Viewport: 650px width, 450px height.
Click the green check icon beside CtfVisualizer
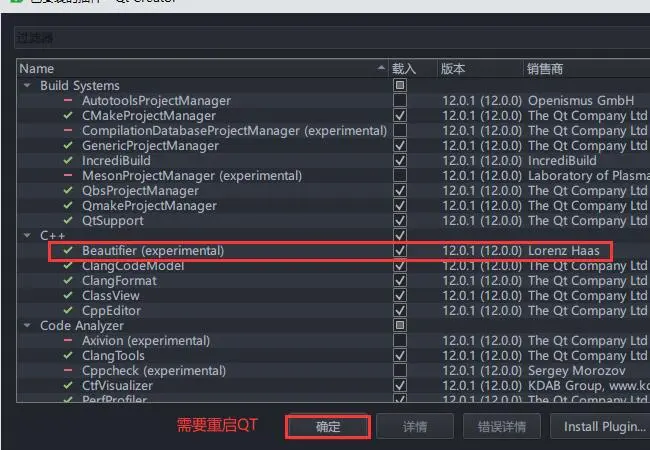(x=68, y=386)
